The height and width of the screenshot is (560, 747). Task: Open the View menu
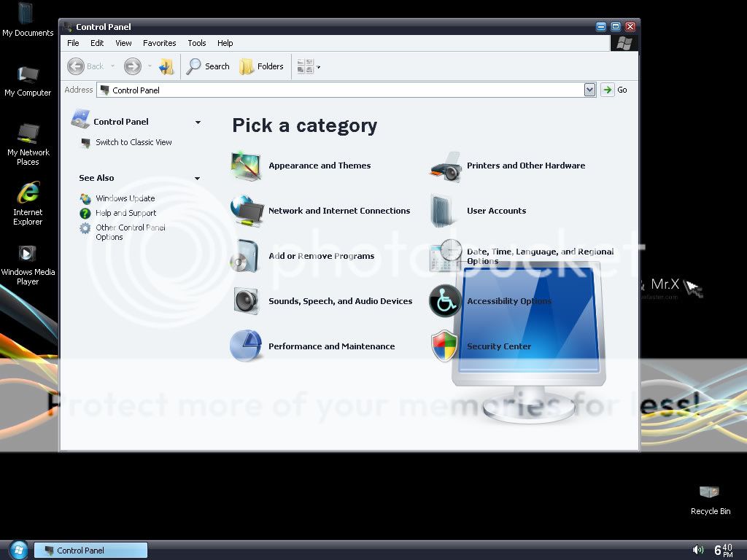pyautogui.click(x=123, y=43)
